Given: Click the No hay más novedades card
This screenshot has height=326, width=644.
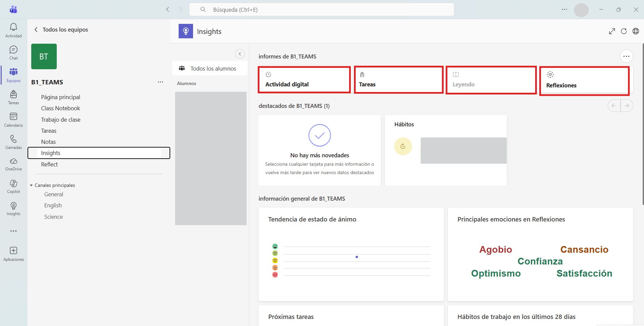Looking at the screenshot, I should pyautogui.click(x=319, y=150).
